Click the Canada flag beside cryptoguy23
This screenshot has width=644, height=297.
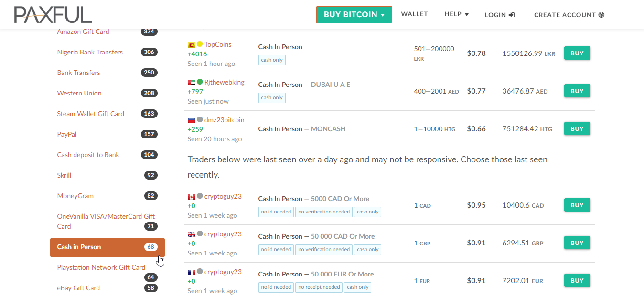[191, 196]
